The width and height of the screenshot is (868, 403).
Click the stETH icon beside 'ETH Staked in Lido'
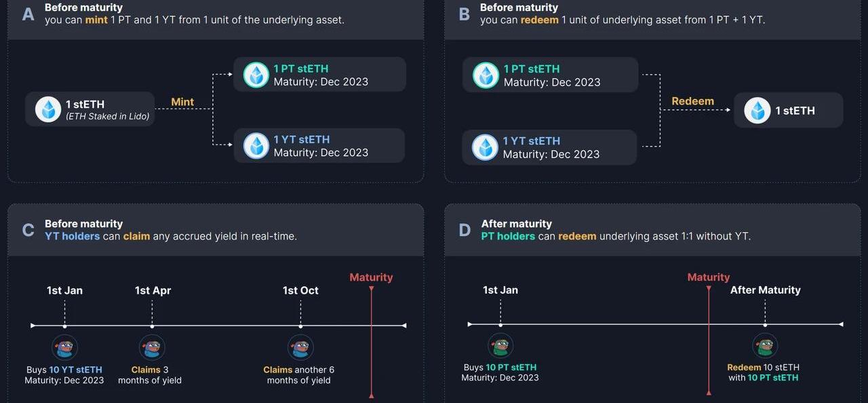pyautogui.click(x=48, y=109)
